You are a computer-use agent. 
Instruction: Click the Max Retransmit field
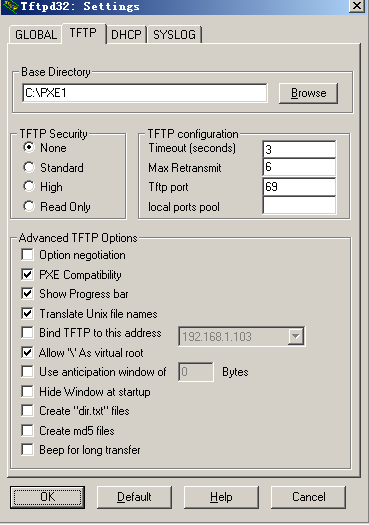coord(299,167)
